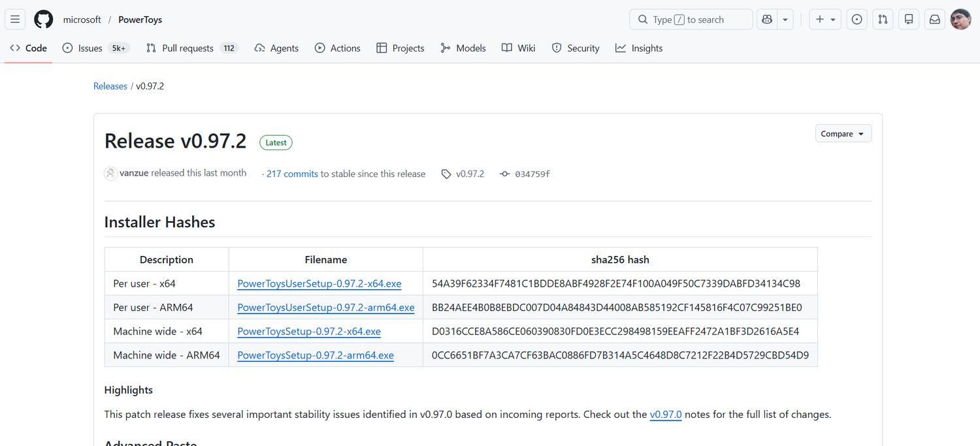
Task: Open the user profile avatar menu
Action: pos(960,20)
